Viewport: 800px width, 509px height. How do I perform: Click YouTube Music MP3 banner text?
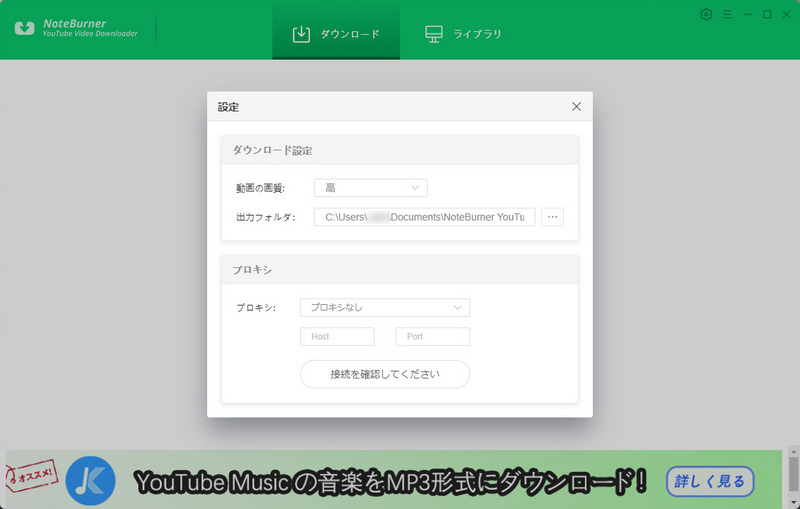[x=391, y=482]
